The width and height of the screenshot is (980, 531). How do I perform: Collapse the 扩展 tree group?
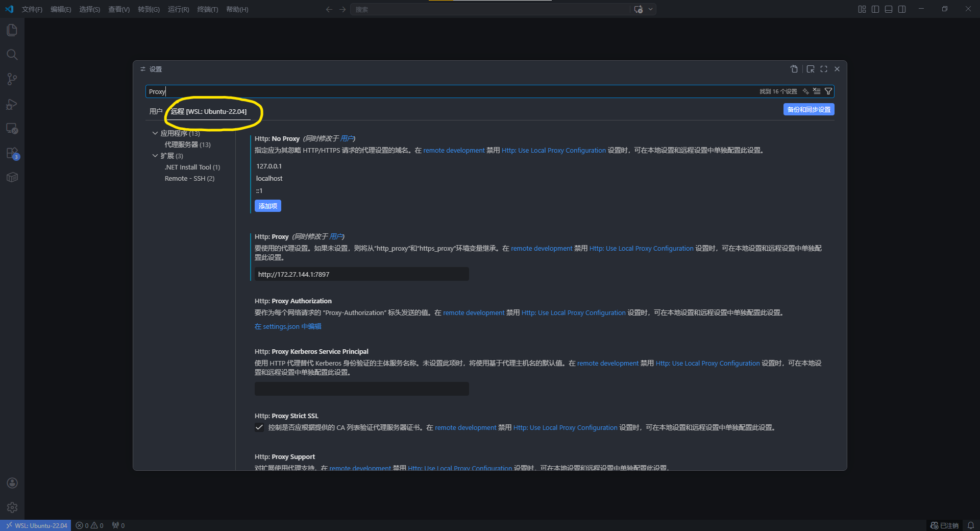tap(155, 156)
